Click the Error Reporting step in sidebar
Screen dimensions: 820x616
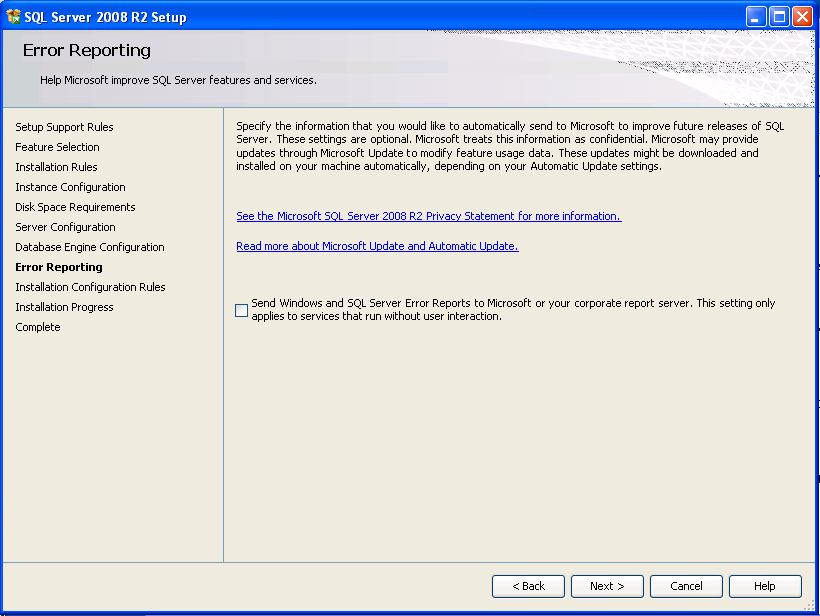click(59, 267)
